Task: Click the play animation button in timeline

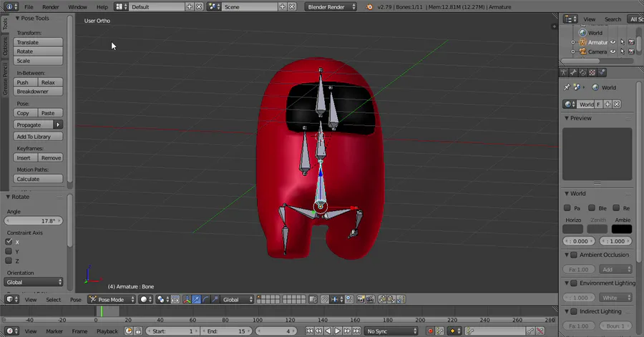Action: pyautogui.click(x=338, y=331)
